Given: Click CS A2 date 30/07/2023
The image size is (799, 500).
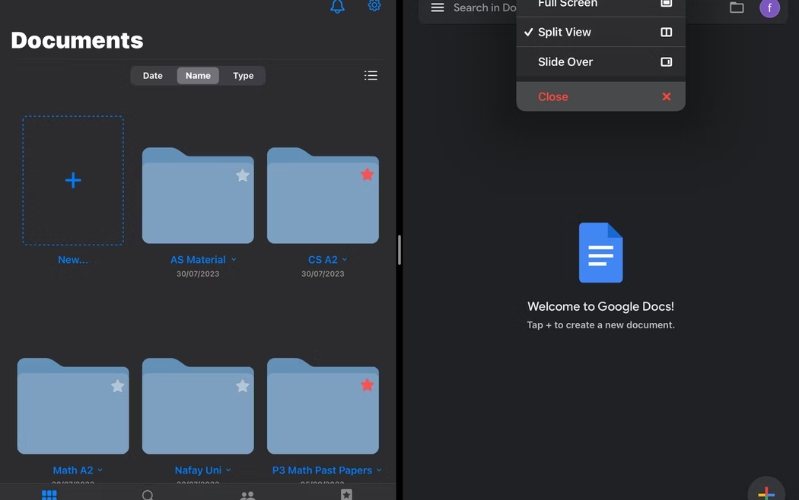Looking at the screenshot, I should [323, 274].
